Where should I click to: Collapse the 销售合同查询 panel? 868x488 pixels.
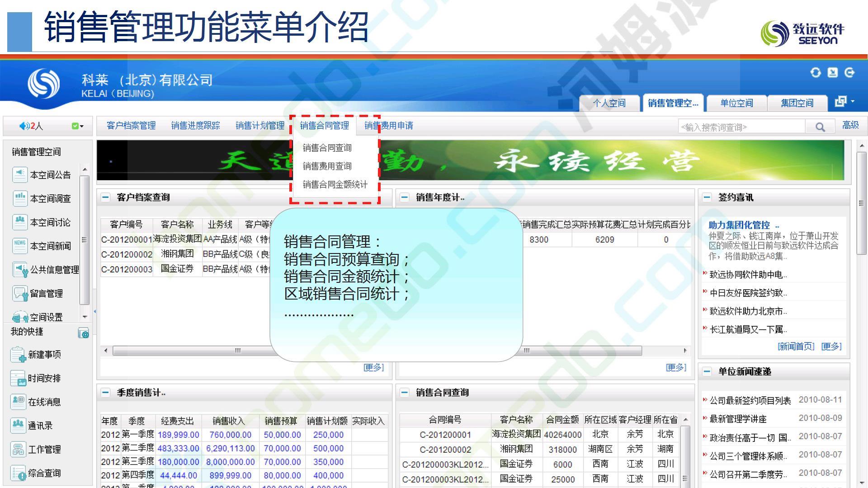(x=405, y=393)
